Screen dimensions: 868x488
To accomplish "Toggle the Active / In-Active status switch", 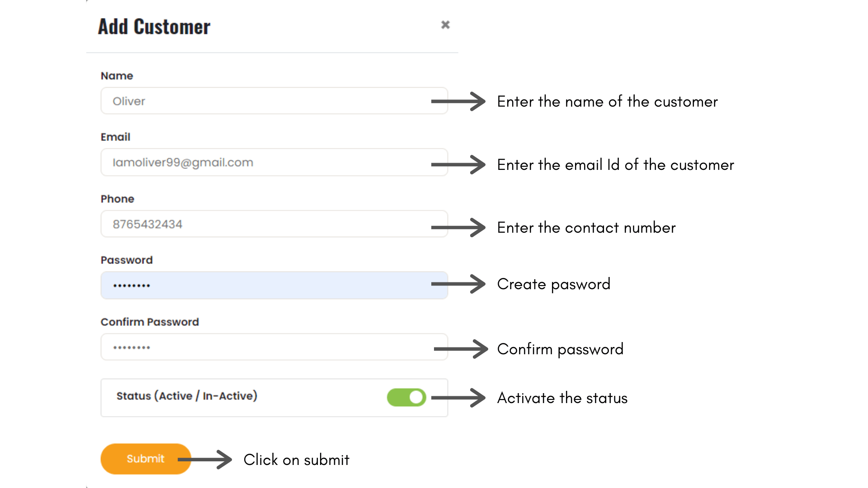I will [x=406, y=398].
